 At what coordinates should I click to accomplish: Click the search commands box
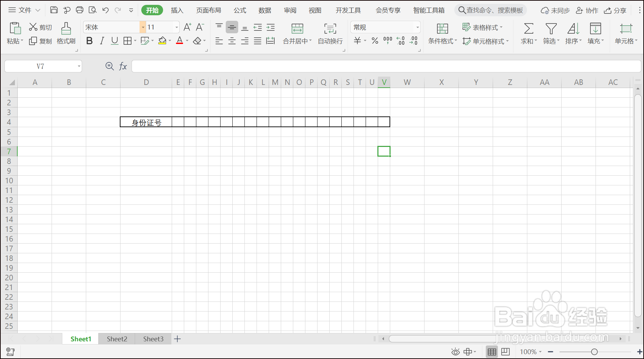[491, 10]
